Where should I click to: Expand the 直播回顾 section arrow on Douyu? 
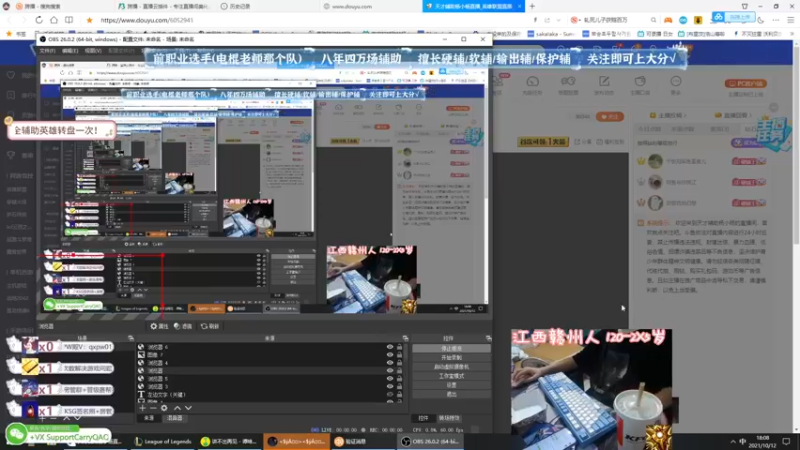pos(751,115)
